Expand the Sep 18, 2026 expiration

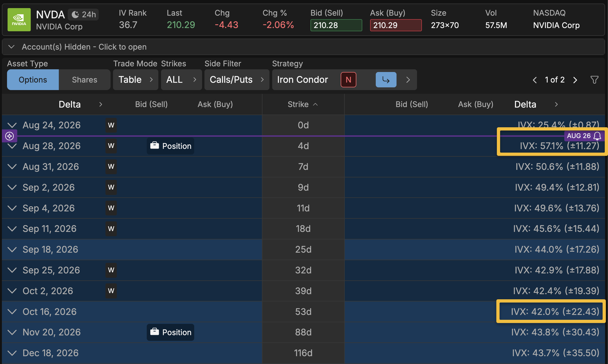coord(12,249)
